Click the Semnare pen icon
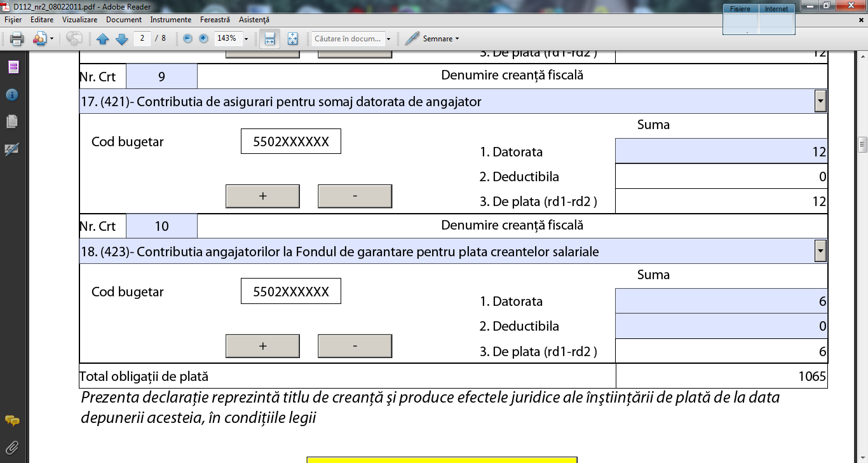 tap(412, 39)
